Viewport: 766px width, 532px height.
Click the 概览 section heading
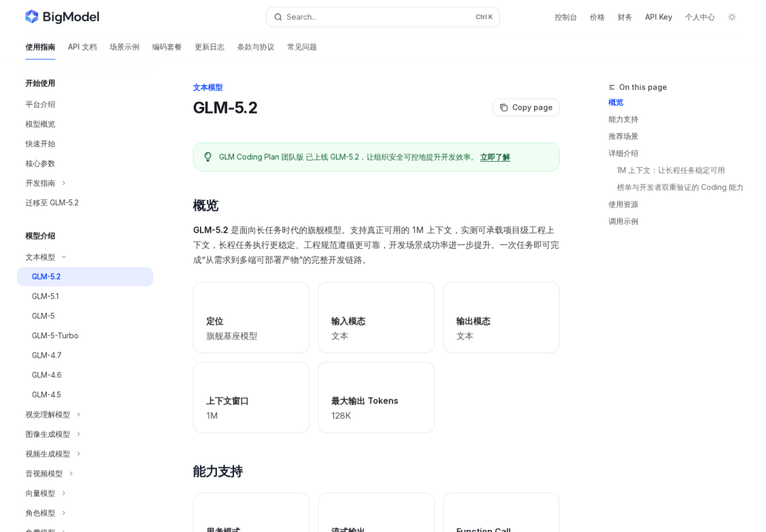[x=206, y=206]
